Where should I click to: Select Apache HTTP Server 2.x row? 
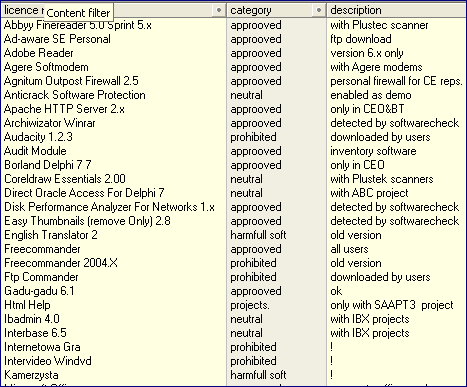coord(64,109)
